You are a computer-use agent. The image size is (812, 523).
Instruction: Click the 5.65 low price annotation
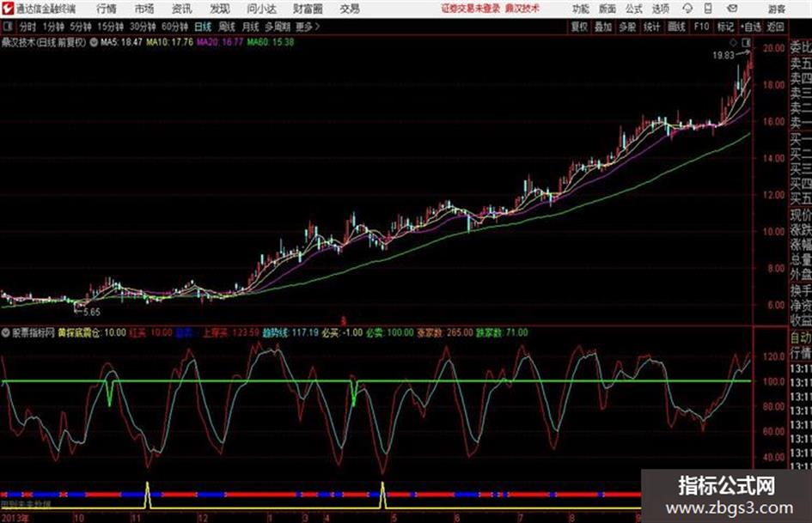coord(92,313)
